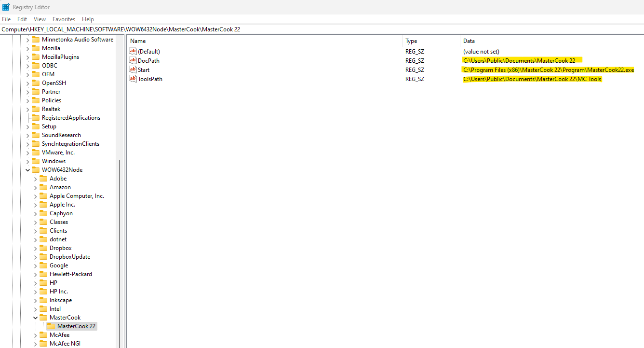Expand the Minnetonka Audio Software node
Screen dimensions: 644x348
[27, 40]
